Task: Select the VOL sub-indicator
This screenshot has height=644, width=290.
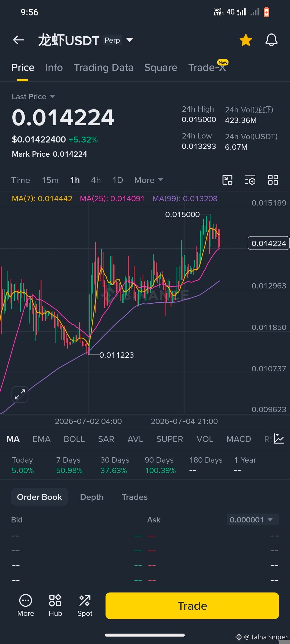Action: coord(205,439)
